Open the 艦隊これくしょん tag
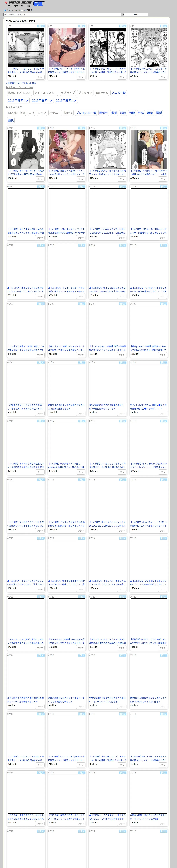177x868 pixels. click(20, 93)
